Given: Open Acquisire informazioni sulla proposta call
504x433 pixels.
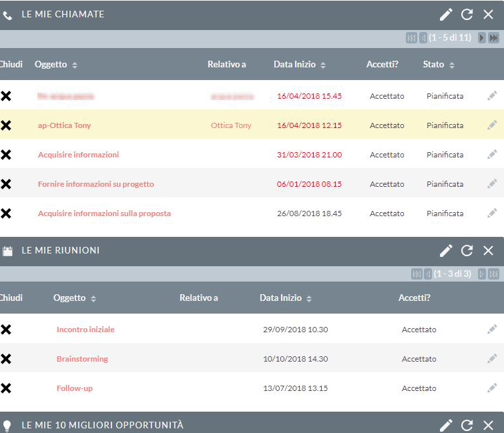Looking at the screenshot, I should (104, 213).
